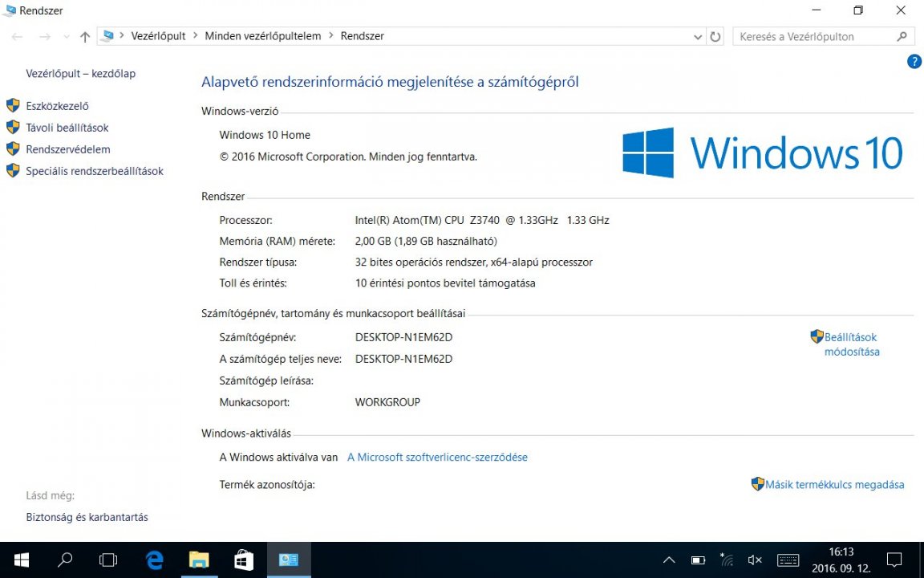
Task: Click the search magnifier icon
Action: (902, 37)
